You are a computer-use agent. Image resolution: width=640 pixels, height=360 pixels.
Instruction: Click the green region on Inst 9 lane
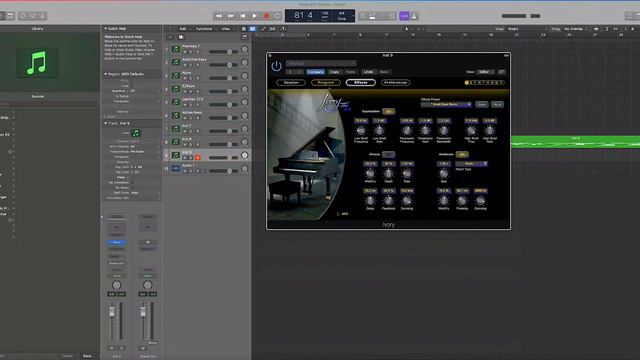coord(576,142)
